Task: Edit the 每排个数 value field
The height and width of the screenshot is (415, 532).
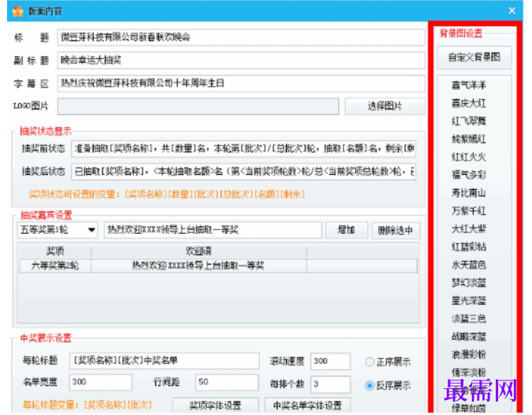Action: tap(330, 384)
